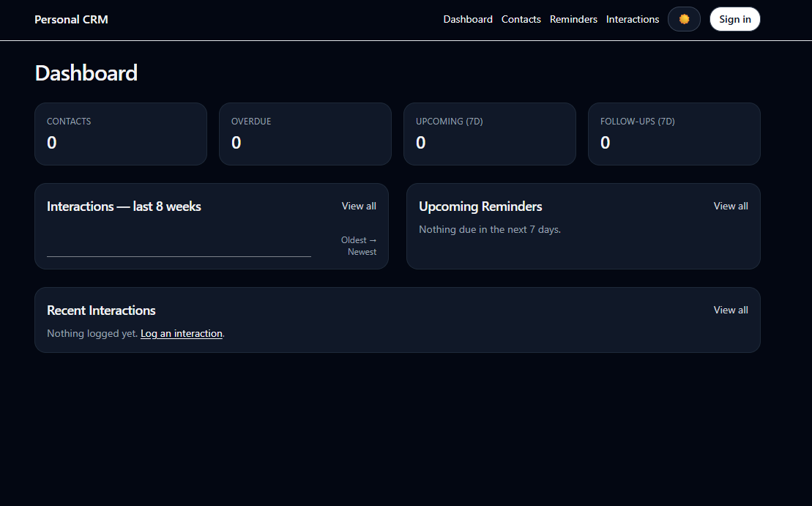Image resolution: width=812 pixels, height=506 pixels.
Task: Go to the Dashboard nav item
Action: pyautogui.click(x=468, y=20)
